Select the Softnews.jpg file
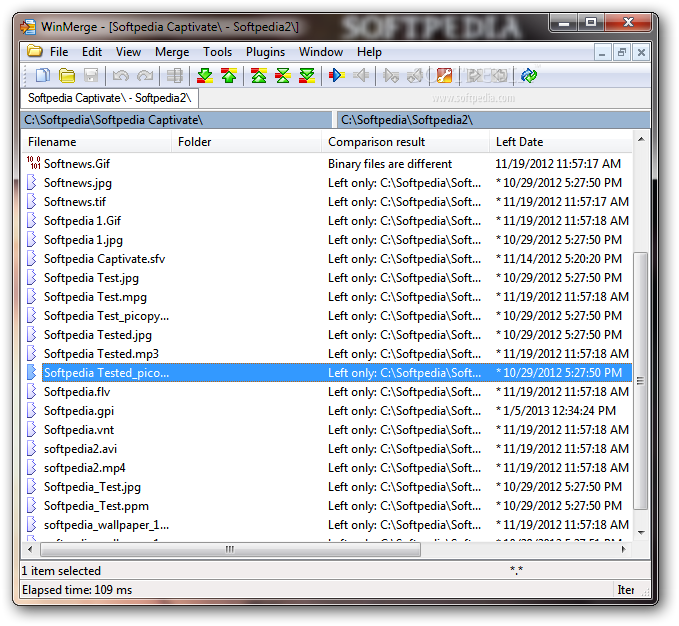Viewport: 679px width, 626px height. 78,183
